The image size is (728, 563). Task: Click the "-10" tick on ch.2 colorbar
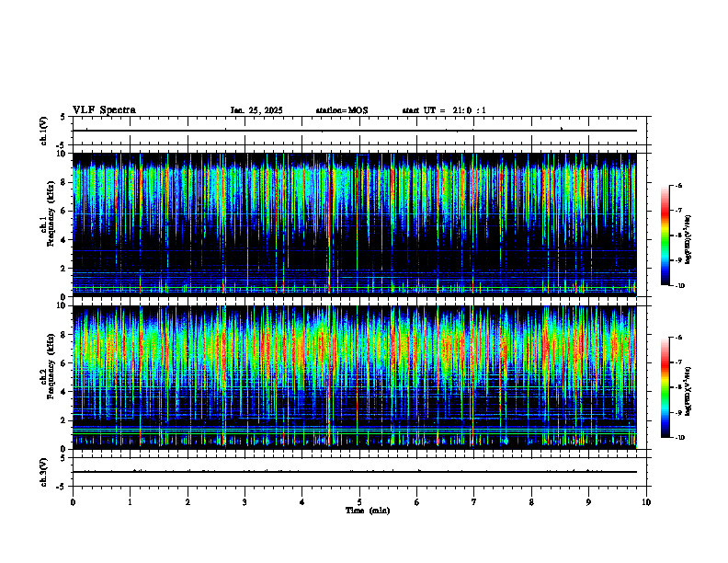coord(679,438)
